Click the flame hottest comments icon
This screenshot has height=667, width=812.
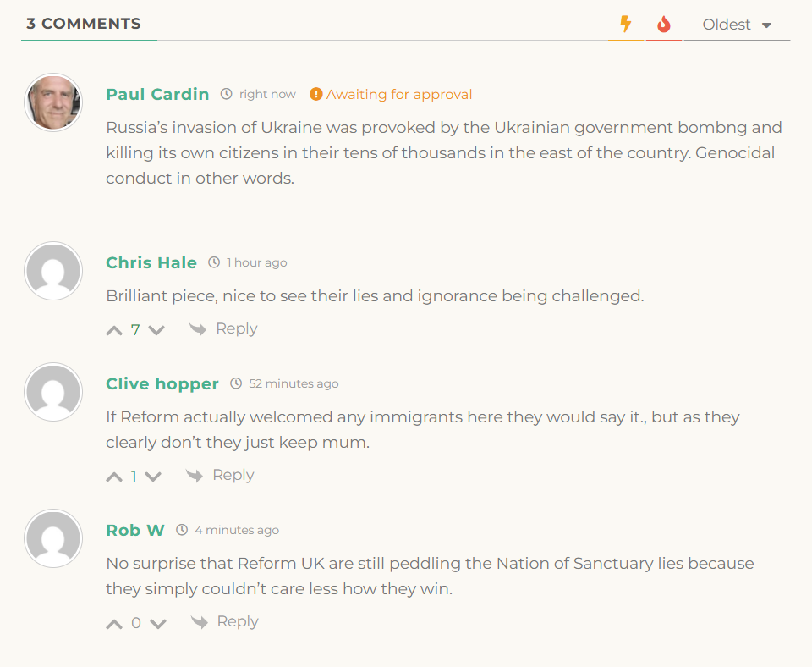(x=664, y=25)
